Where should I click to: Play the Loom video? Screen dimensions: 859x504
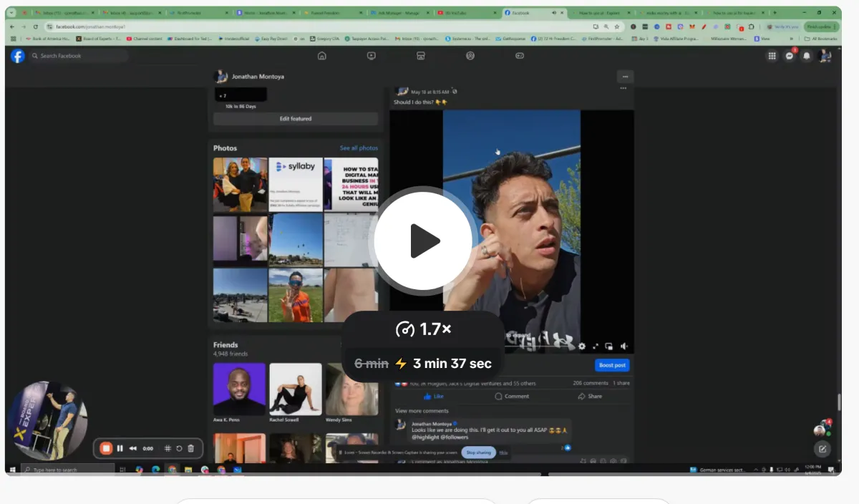(x=423, y=241)
